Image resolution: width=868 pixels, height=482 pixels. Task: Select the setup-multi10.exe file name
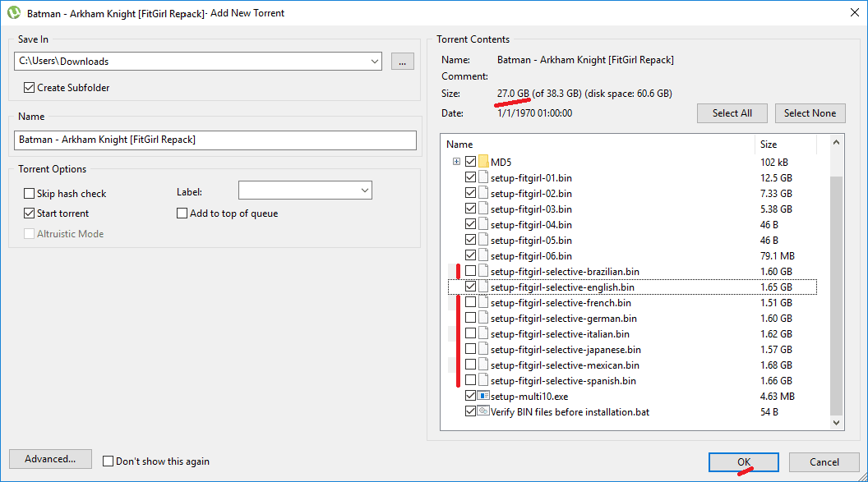(x=529, y=397)
